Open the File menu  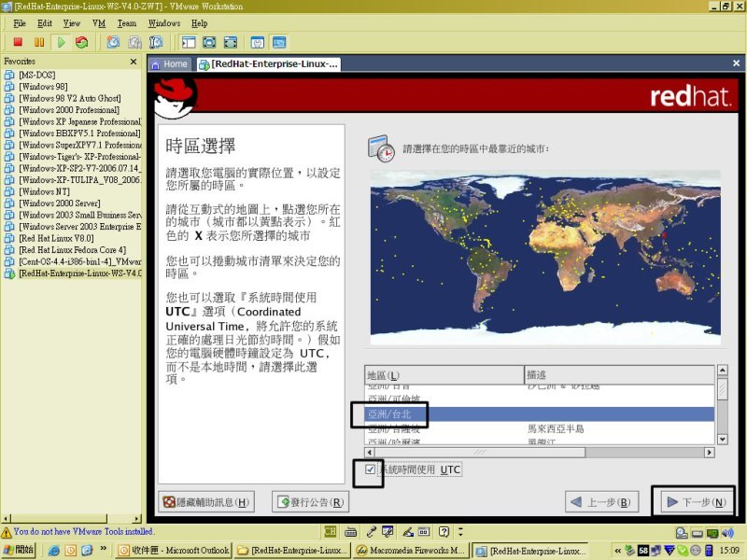20,23
